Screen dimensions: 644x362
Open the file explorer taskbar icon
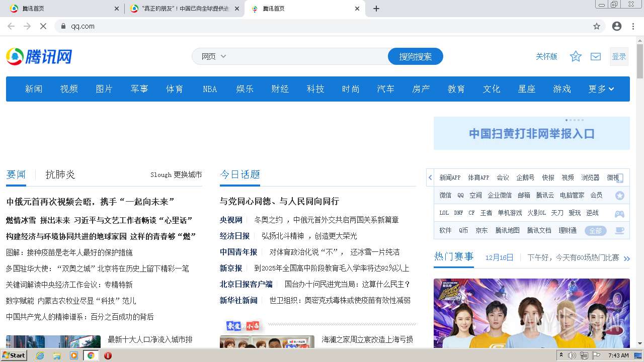[57, 355]
